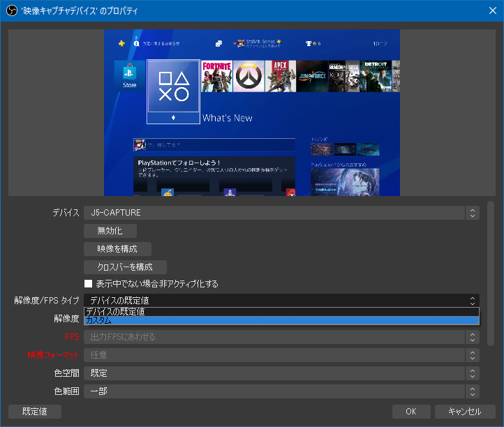
Task: Click the Apex Legends thumbnail in preview
Action: 281,76
